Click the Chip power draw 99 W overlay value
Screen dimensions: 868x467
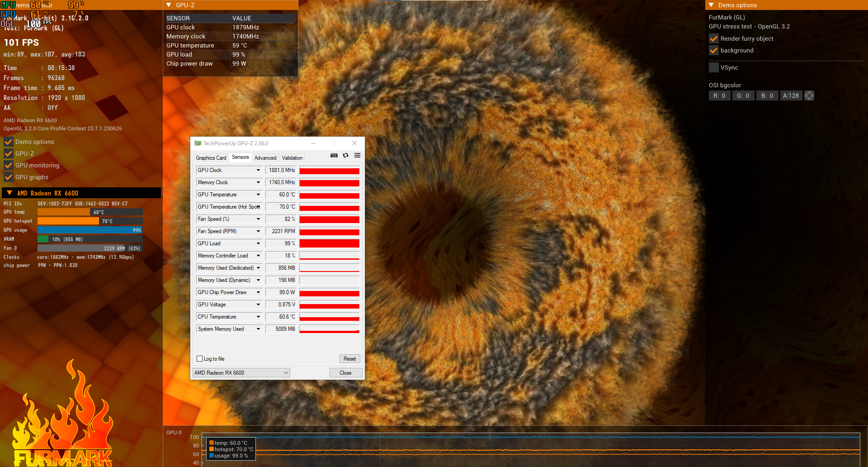(239, 63)
